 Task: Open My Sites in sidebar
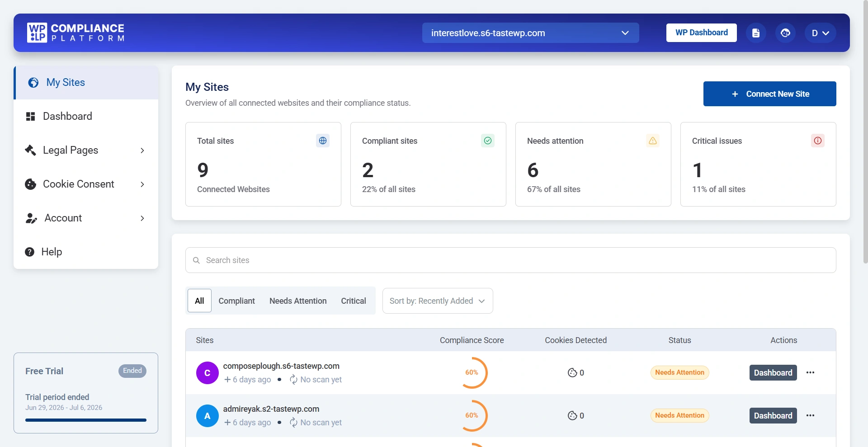click(86, 83)
